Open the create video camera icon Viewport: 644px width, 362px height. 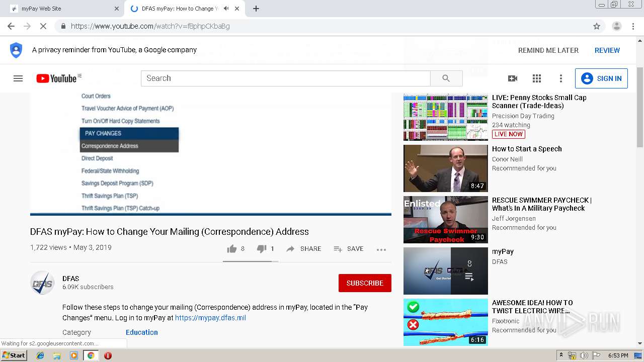click(x=513, y=78)
